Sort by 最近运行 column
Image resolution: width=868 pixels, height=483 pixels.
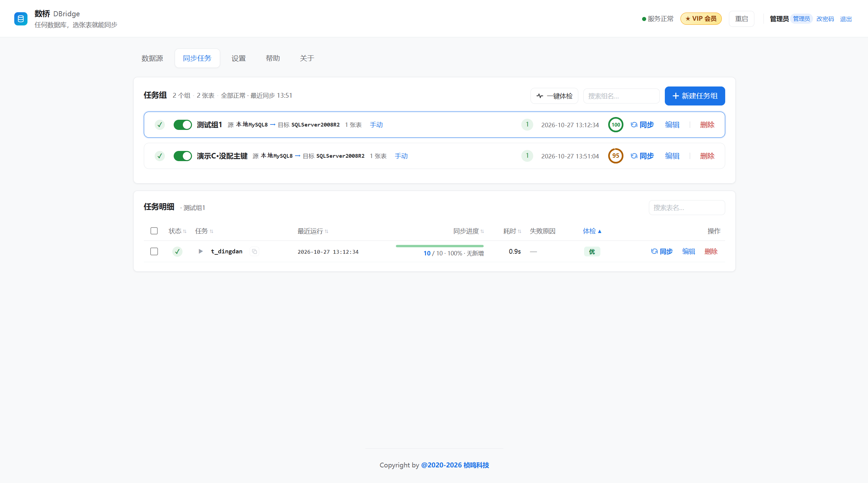pos(313,231)
